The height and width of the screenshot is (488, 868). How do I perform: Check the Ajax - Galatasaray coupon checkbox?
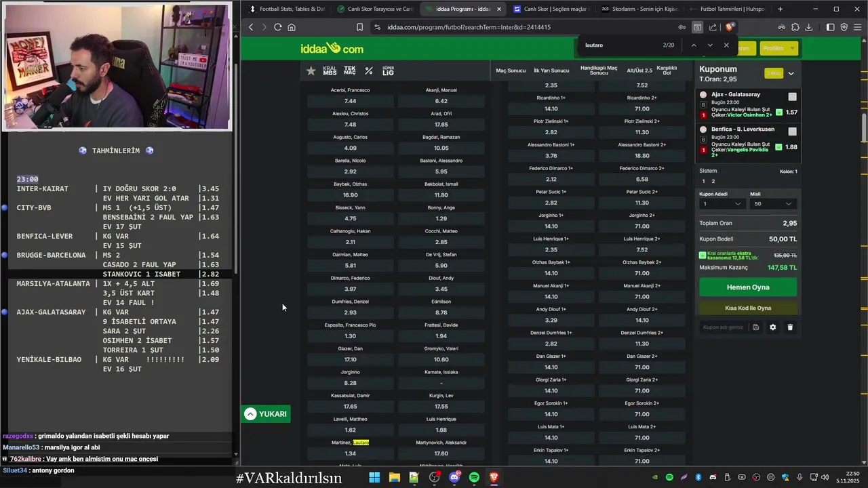point(792,97)
